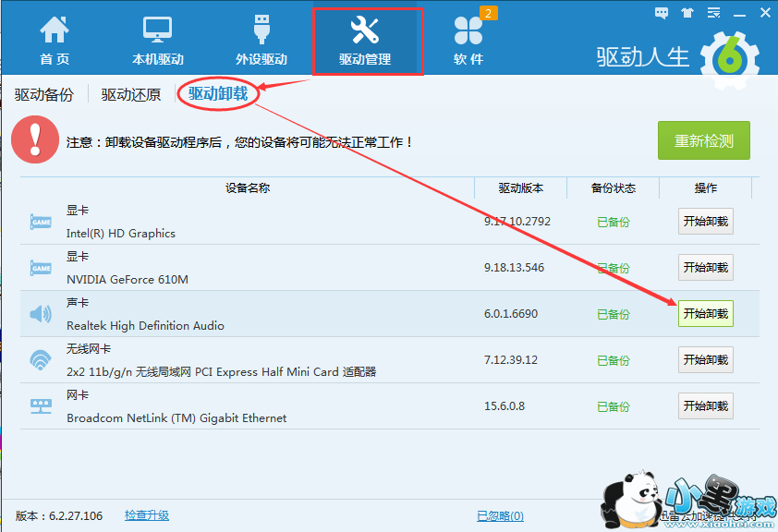Start uninstall for NVIDIA GeForce 610M
Image resolution: width=778 pixels, height=532 pixels.
click(x=706, y=267)
